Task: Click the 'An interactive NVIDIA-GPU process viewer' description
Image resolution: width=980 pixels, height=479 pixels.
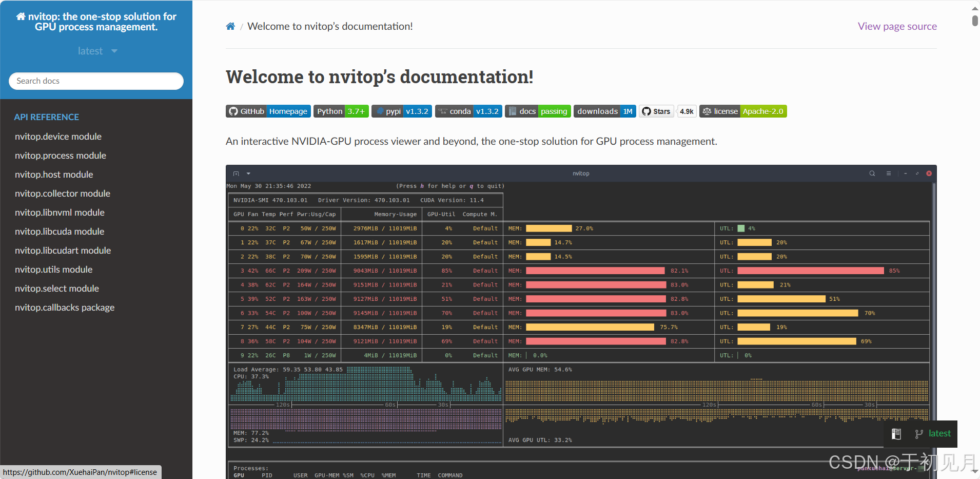Action: coord(472,141)
